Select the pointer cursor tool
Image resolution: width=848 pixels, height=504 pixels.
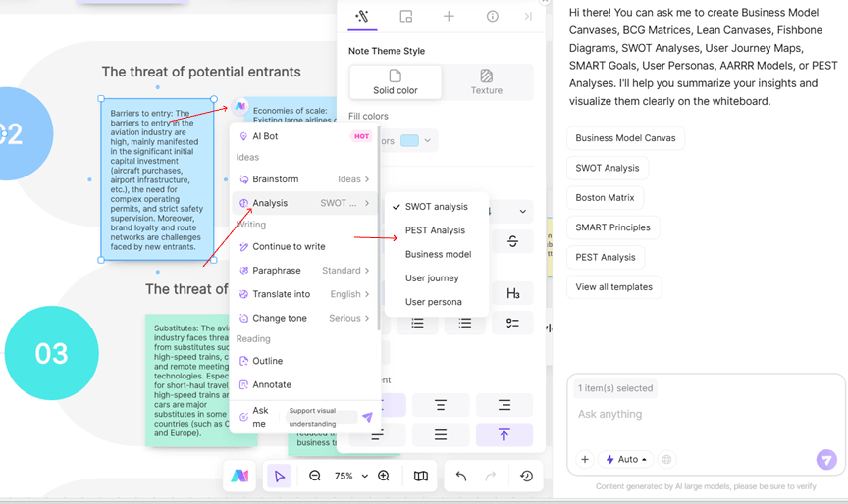click(x=279, y=476)
